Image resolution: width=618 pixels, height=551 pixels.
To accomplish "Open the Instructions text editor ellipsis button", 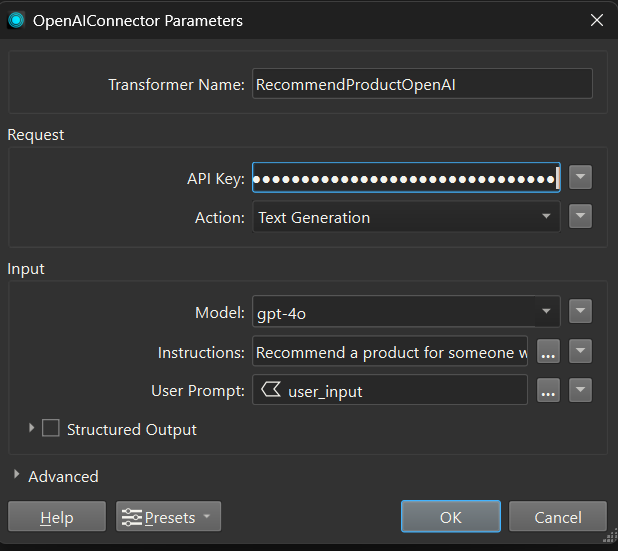I will pyautogui.click(x=548, y=351).
